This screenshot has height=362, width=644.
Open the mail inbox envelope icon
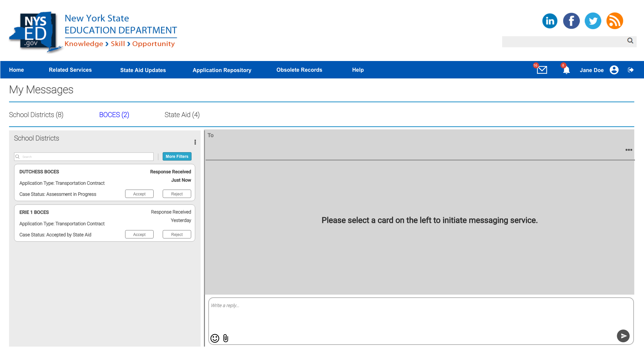[x=542, y=70]
